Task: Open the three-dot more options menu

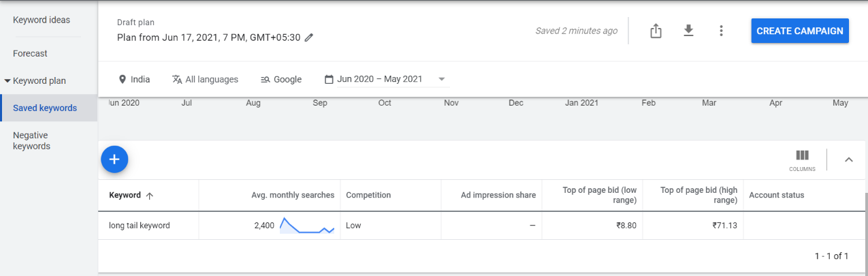Action: (721, 31)
